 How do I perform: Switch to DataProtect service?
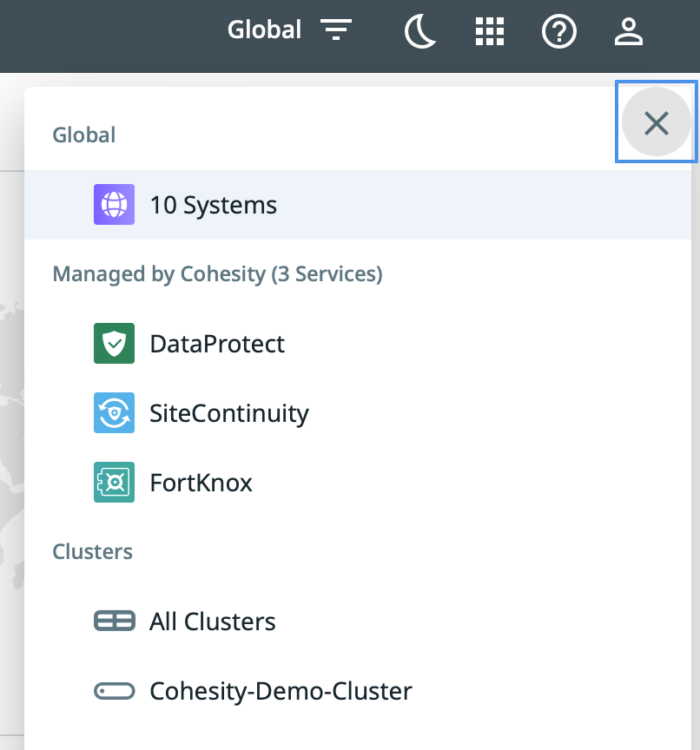click(x=217, y=344)
